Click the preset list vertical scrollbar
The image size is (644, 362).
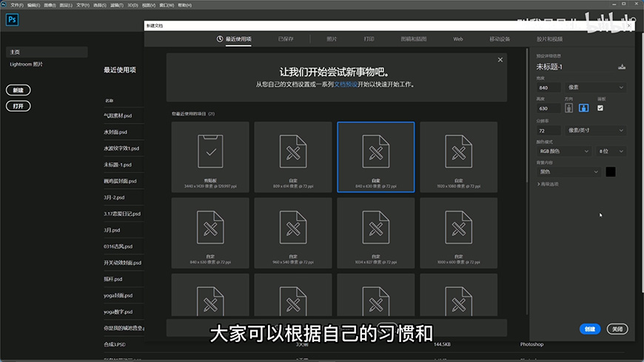pos(527,116)
